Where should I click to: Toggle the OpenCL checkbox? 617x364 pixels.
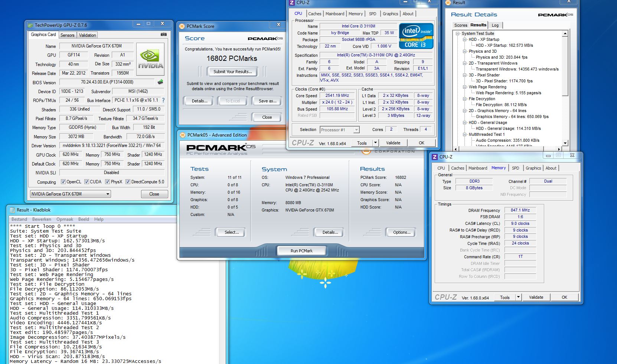pyautogui.click(x=63, y=182)
